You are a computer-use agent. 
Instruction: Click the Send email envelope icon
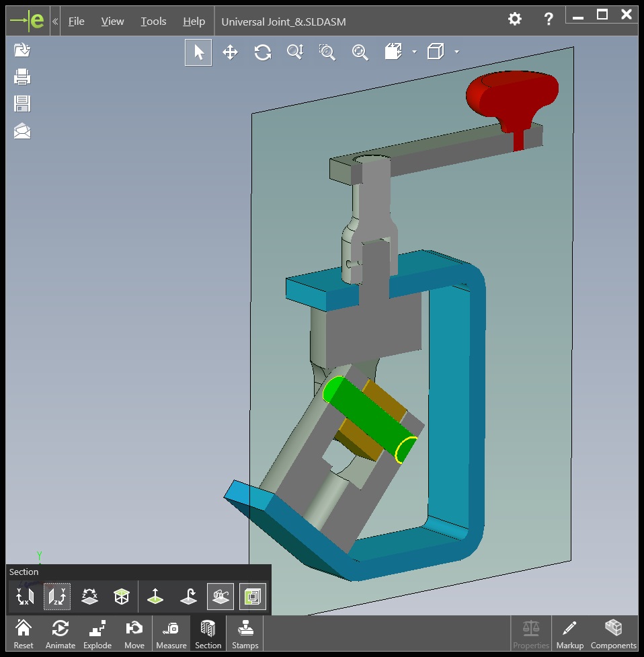(x=22, y=131)
